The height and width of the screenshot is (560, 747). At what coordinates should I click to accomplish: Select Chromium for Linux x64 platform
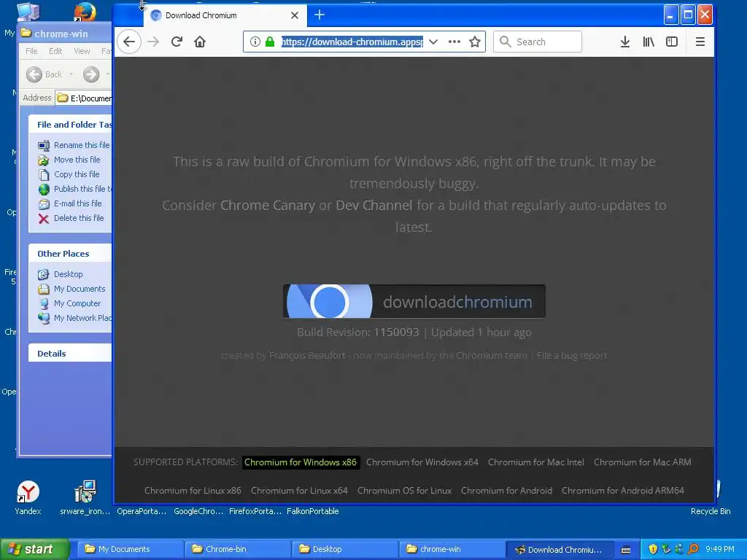pyautogui.click(x=299, y=491)
